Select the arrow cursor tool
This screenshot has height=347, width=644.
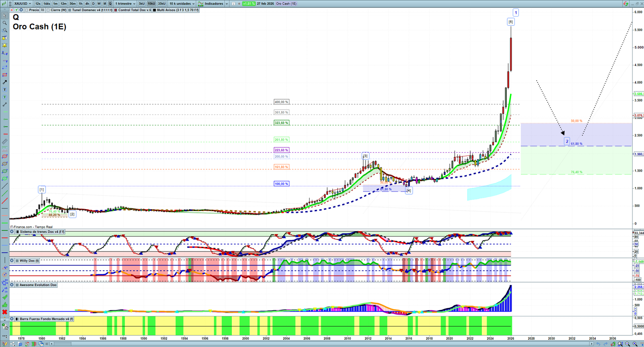pos(4,16)
